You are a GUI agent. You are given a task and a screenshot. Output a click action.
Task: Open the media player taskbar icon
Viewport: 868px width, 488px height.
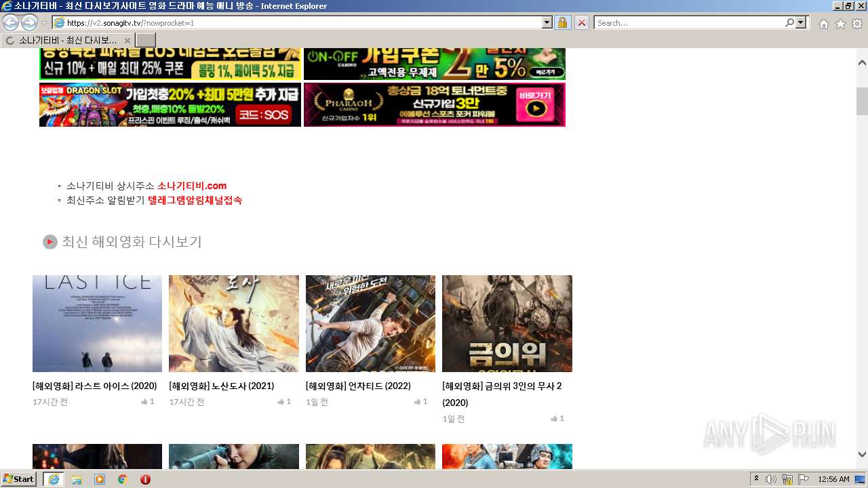100,479
